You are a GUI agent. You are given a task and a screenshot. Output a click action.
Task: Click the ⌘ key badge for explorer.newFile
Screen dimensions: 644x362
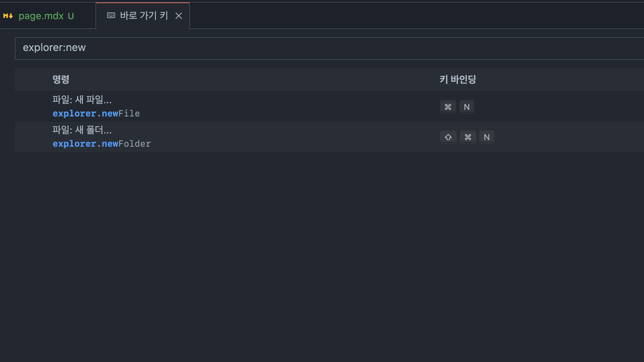pos(448,106)
